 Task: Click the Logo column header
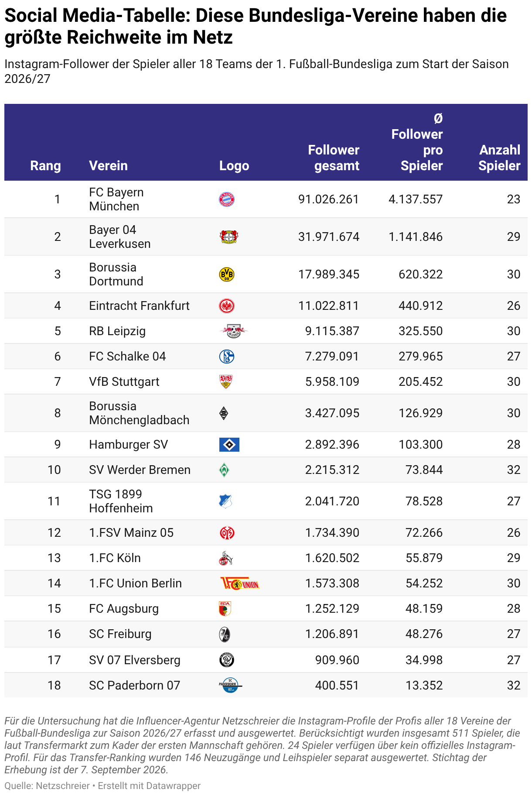pyautogui.click(x=234, y=166)
